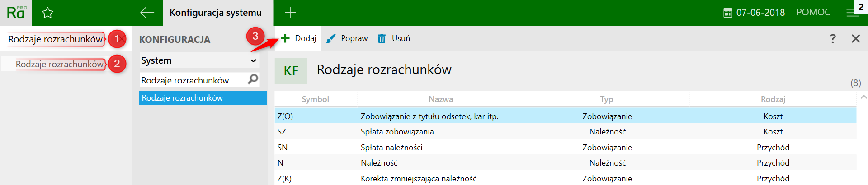Sort by the Rodzaj column header

click(x=773, y=99)
